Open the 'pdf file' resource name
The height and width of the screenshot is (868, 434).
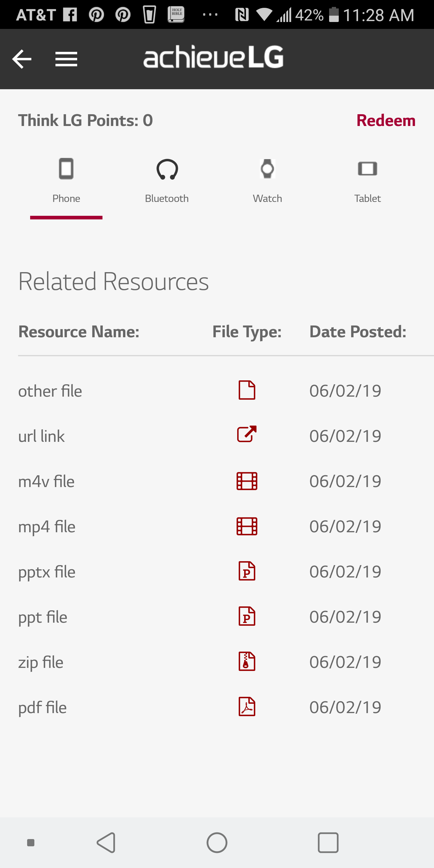click(x=42, y=707)
